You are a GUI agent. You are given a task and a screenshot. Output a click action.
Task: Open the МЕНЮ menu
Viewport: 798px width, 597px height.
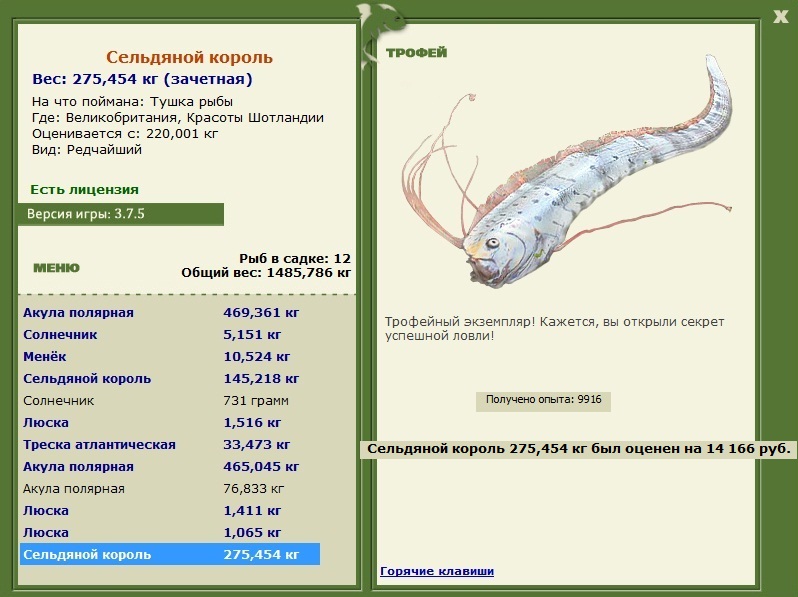(x=56, y=268)
